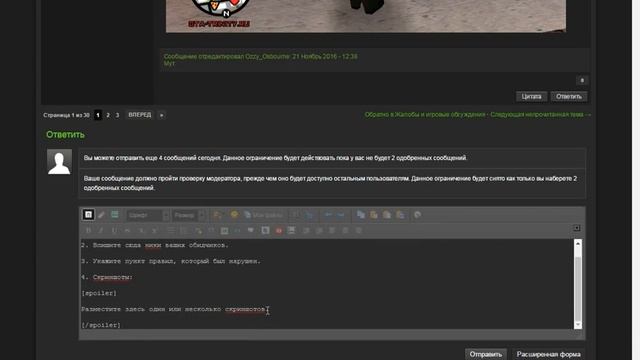This screenshot has height=360, width=640.
Task: Open the Расширенная форма advanced editor
Action: tap(549, 354)
